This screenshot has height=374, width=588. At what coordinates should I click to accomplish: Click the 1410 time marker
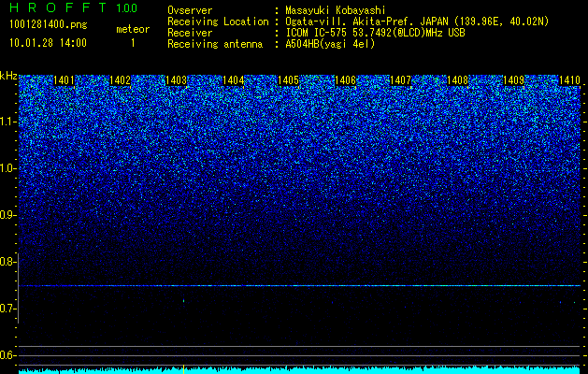(569, 80)
